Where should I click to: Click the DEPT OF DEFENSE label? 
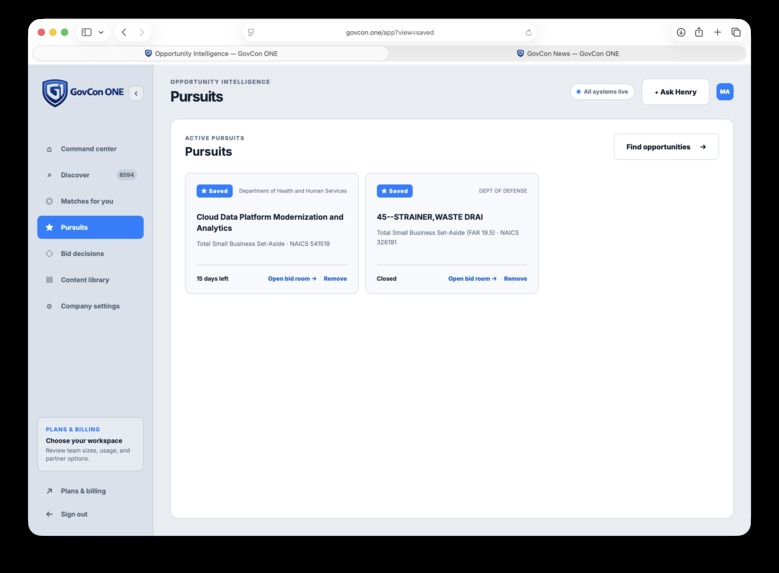(x=503, y=191)
